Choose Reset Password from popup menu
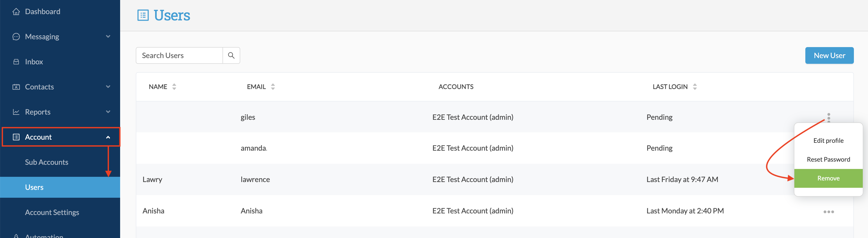 [x=828, y=160]
